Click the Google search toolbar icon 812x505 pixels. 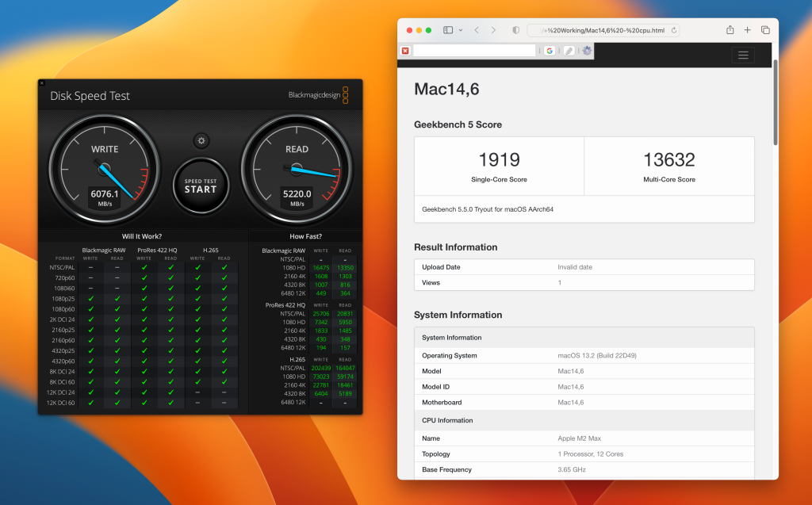[550, 51]
